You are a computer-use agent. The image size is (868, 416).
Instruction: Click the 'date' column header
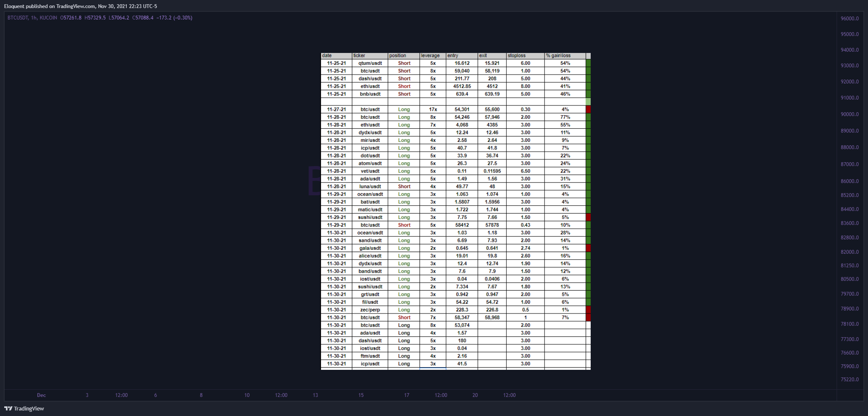[x=336, y=55]
